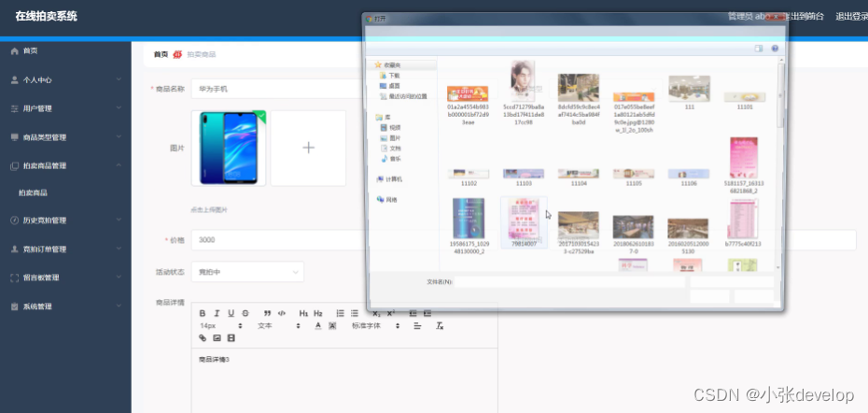Open the 文本 paragraph style dropdown
Screen dimensions: 868x413
point(278,326)
